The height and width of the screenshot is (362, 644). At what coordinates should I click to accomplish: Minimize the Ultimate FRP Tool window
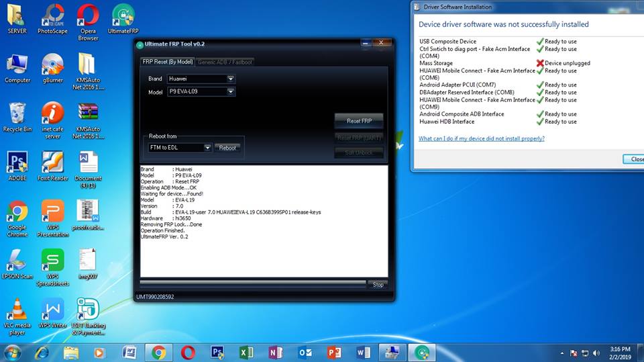[365, 43]
